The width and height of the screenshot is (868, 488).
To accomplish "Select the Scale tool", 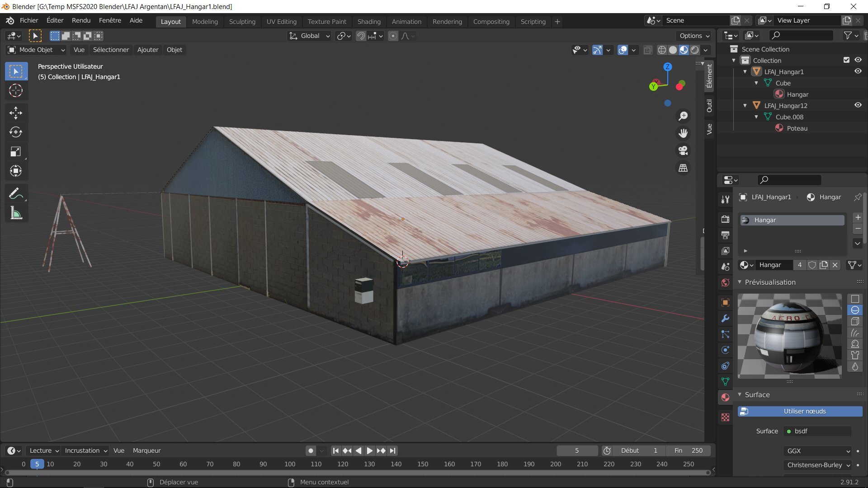I will [x=16, y=152].
